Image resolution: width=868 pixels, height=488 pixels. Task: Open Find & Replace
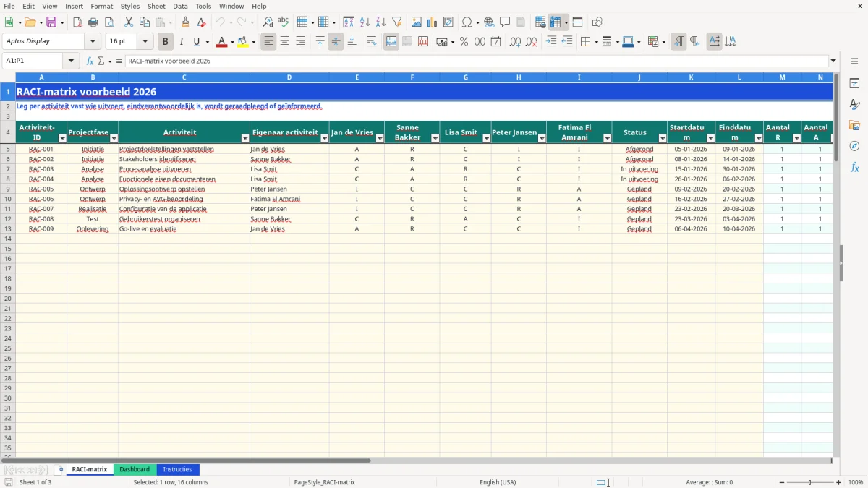pyautogui.click(x=268, y=22)
